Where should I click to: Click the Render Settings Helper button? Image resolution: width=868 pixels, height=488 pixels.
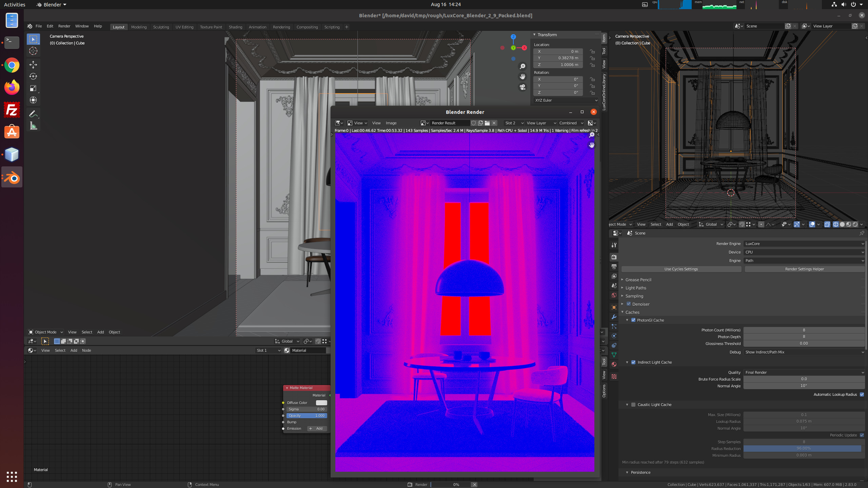(x=804, y=269)
